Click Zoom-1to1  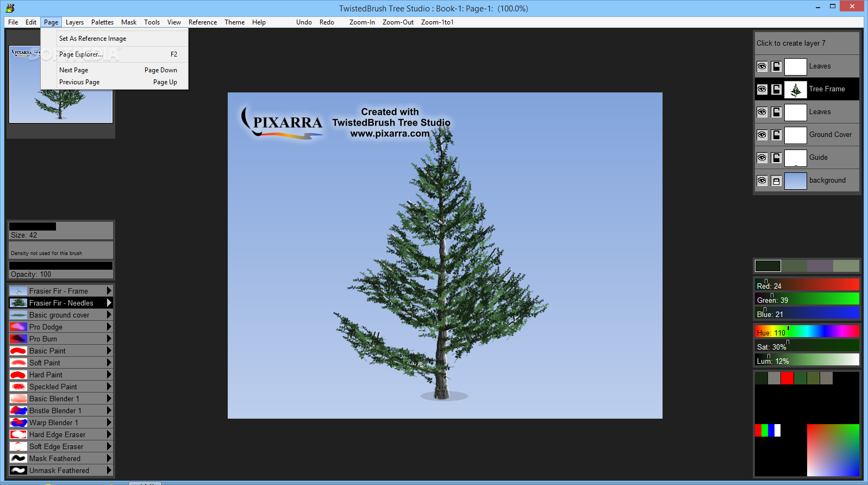(437, 22)
